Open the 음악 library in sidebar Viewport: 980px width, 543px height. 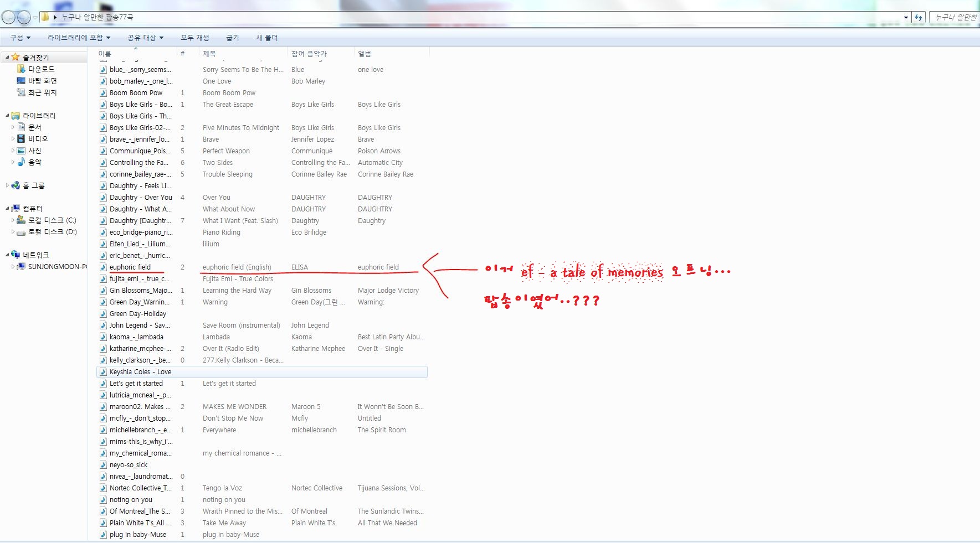pyautogui.click(x=34, y=162)
